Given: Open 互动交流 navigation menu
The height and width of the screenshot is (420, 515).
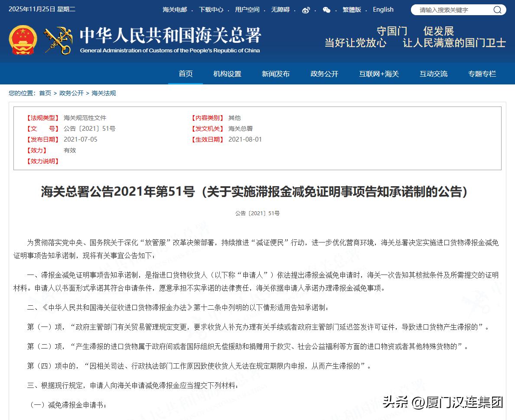Looking at the screenshot, I should tap(433, 74).
